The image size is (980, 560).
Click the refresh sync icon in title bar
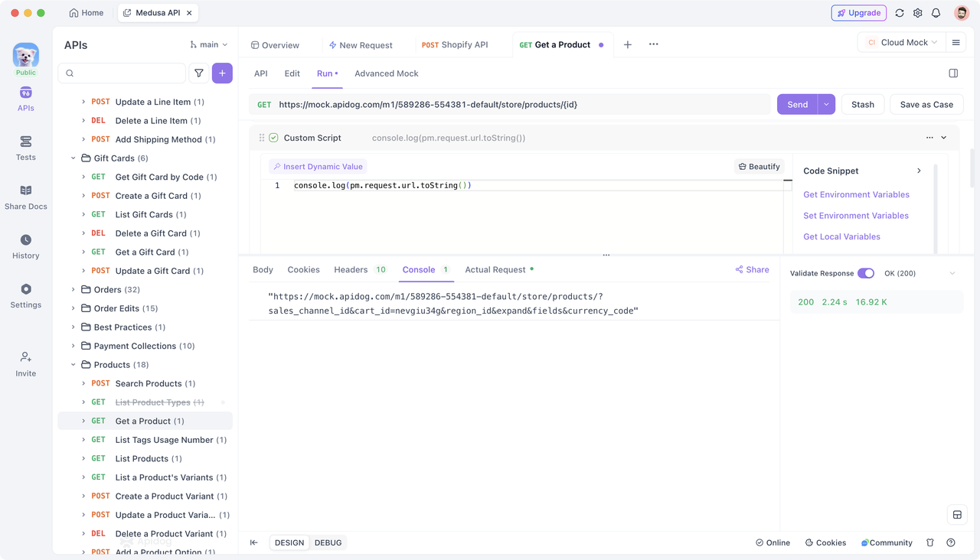[x=900, y=13]
